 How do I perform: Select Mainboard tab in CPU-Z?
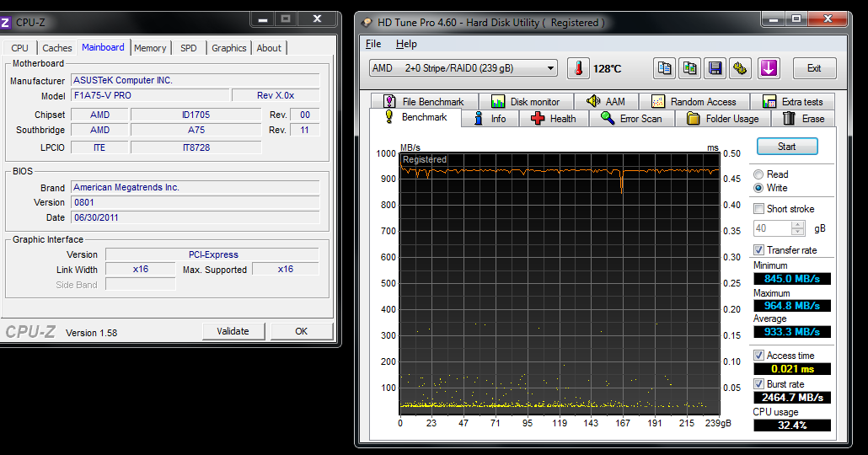tap(103, 47)
